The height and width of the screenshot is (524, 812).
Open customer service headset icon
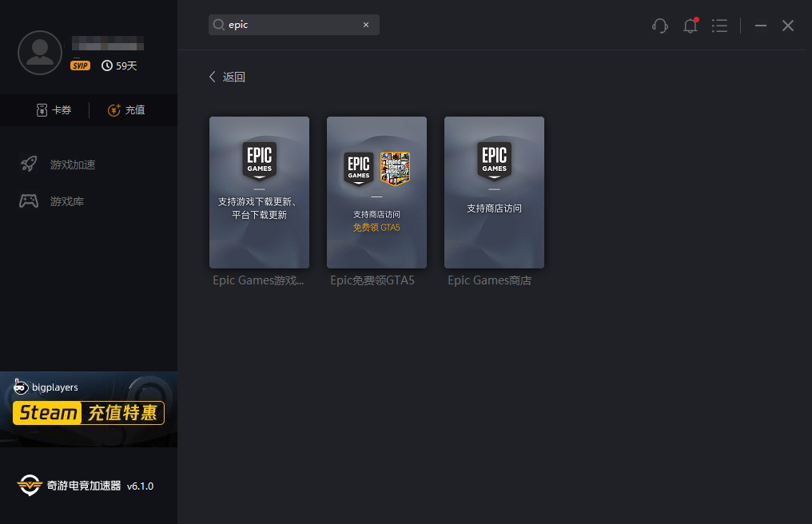(660, 26)
